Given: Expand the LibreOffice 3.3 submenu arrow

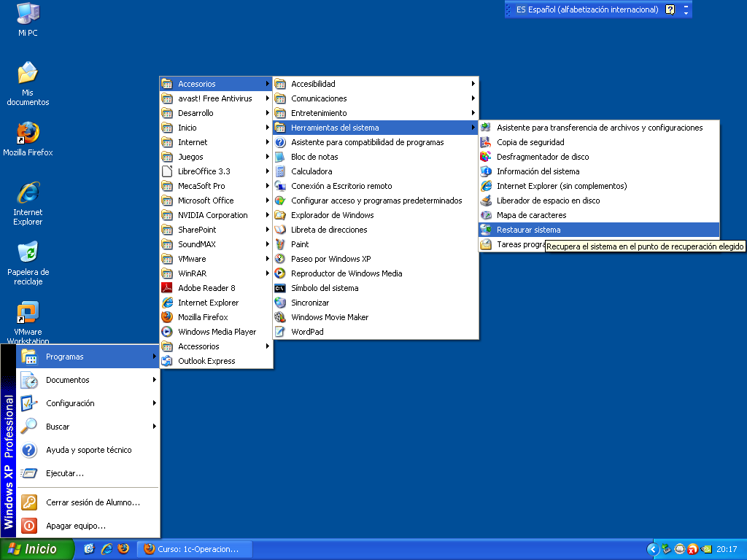Looking at the screenshot, I should (268, 171).
